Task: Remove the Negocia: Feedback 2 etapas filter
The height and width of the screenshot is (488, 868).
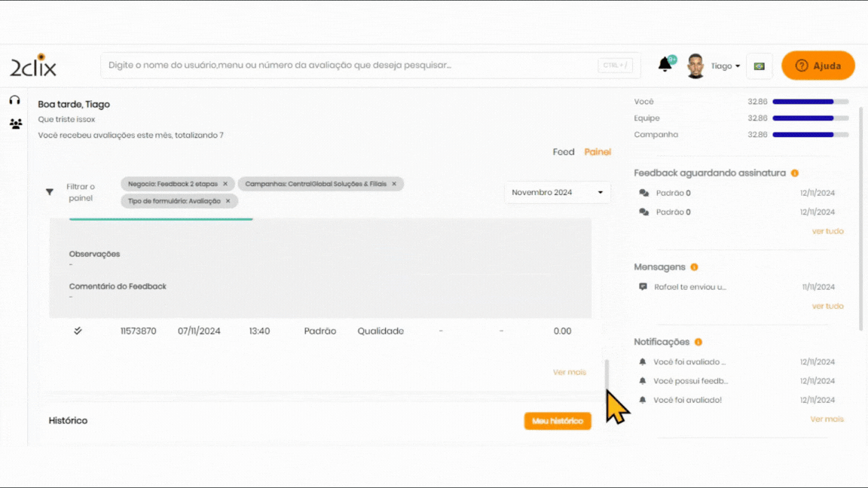Action: click(225, 184)
